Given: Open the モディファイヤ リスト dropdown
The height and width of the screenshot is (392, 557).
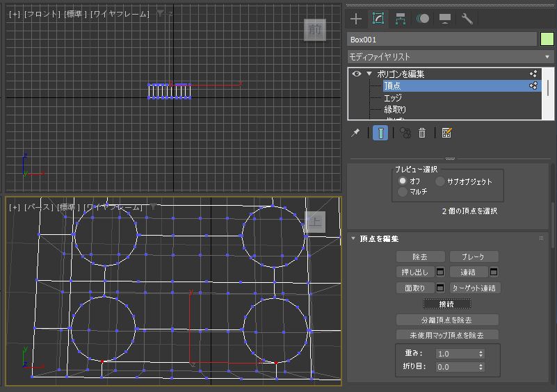Looking at the screenshot, I should click(451, 57).
